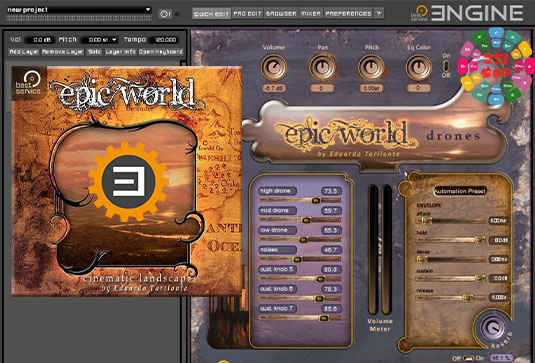Image resolution: width=535 pixels, height=363 pixels.
Task: Click the cust. knob 7 value 85.6
Action: pos(331,309)
